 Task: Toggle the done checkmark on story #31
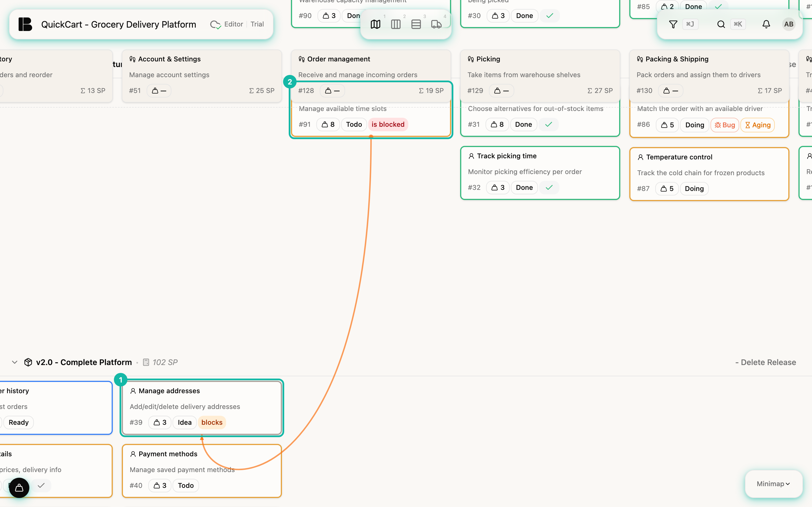[x=549, y=124]
